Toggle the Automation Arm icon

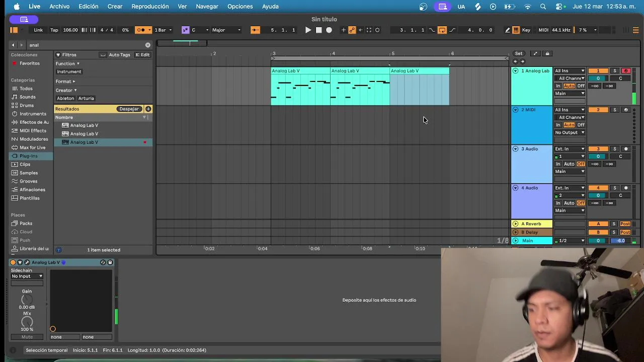coord(352,30)
